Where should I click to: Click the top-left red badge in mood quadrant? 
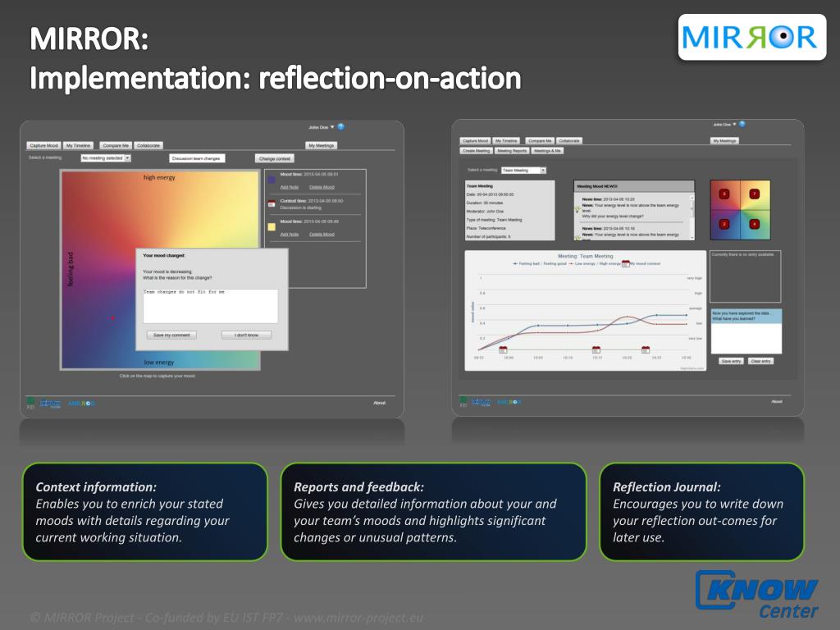(724, 194)
